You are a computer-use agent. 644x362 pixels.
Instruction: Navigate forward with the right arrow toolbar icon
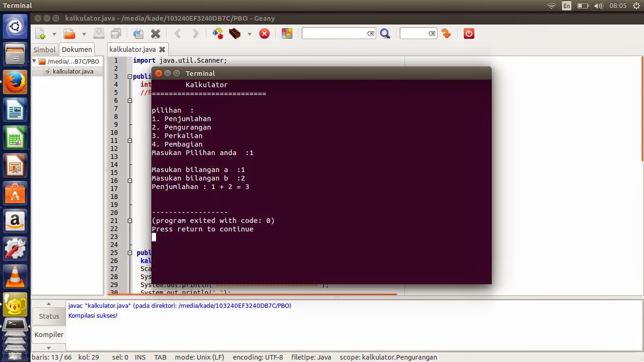(x=195, y=33)
